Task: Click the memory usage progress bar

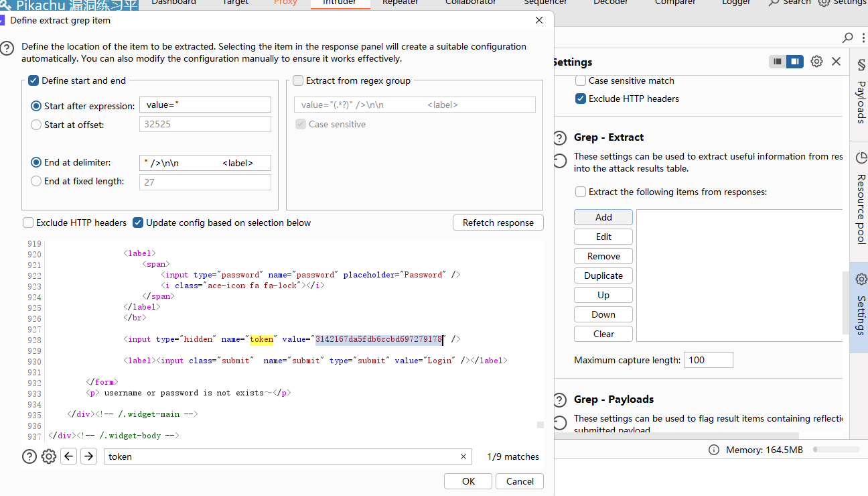Action: [837, 450]
